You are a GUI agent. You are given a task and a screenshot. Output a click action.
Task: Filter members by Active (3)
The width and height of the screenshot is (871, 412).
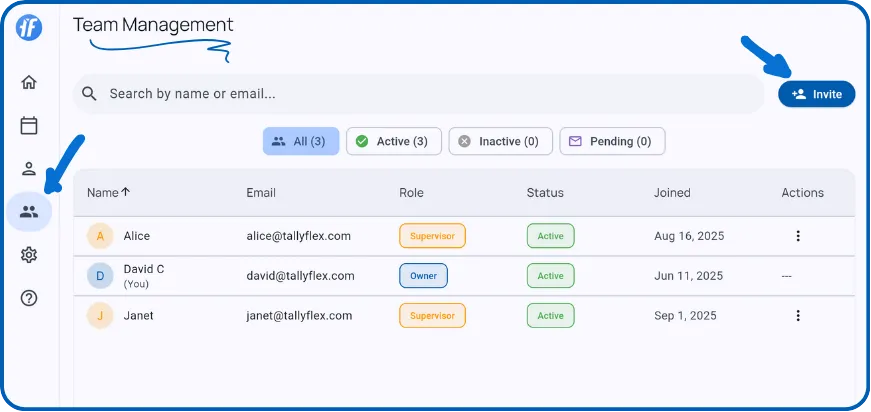tap(392, 142)
